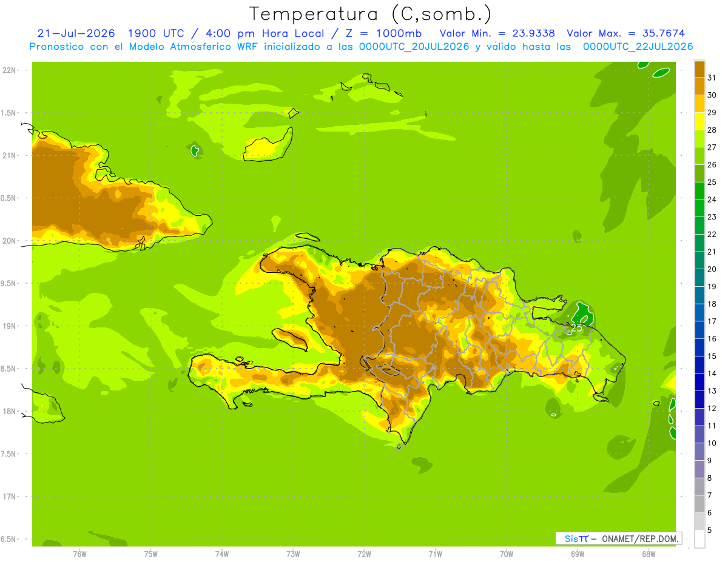Click the yellow legend swatch between 28 and 29
Screen dimensions: 728x562
pos(699,121)
